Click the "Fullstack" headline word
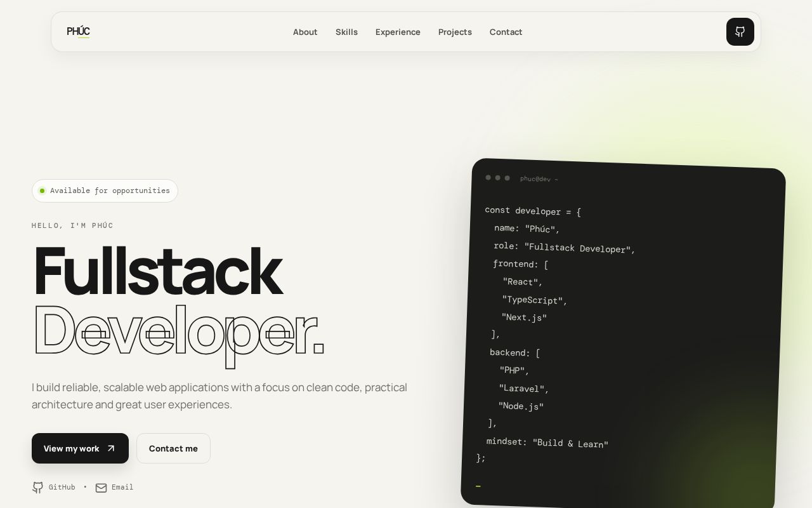This screenshot has height=508, width=812. click(157, 271)
